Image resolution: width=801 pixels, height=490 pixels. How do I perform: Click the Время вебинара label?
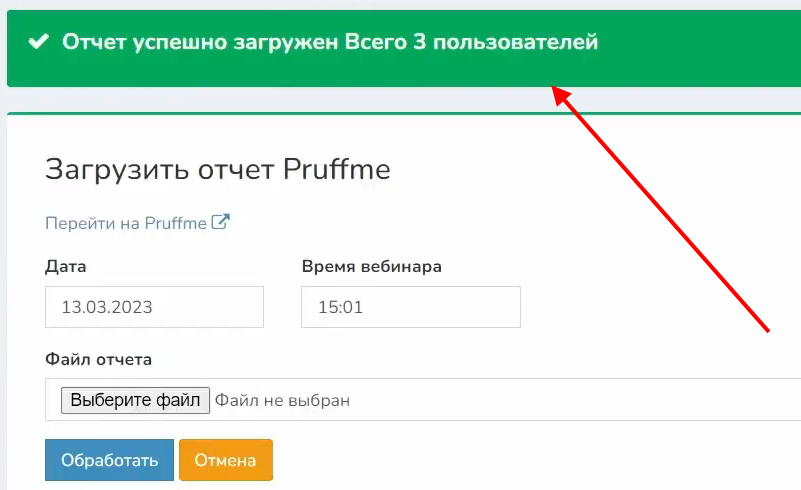tap(371, 266)
